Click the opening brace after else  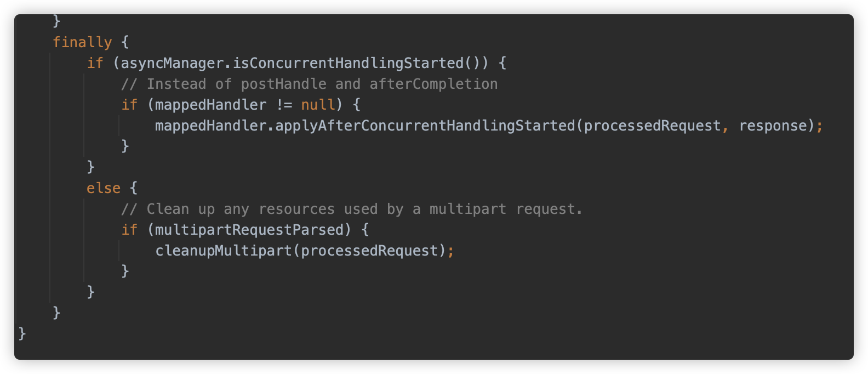(133, 188)
